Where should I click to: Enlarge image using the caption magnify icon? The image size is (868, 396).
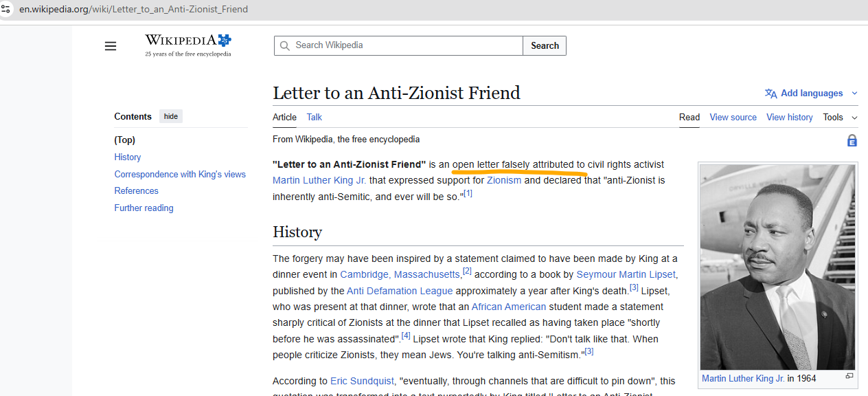coord(849,376)
